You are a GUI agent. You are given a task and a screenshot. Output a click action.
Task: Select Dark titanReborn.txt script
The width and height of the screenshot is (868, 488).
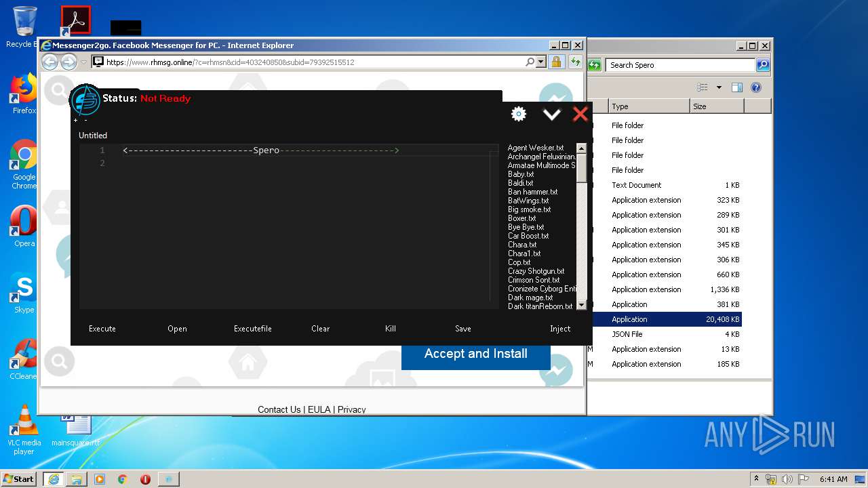(x=540, y=306)
